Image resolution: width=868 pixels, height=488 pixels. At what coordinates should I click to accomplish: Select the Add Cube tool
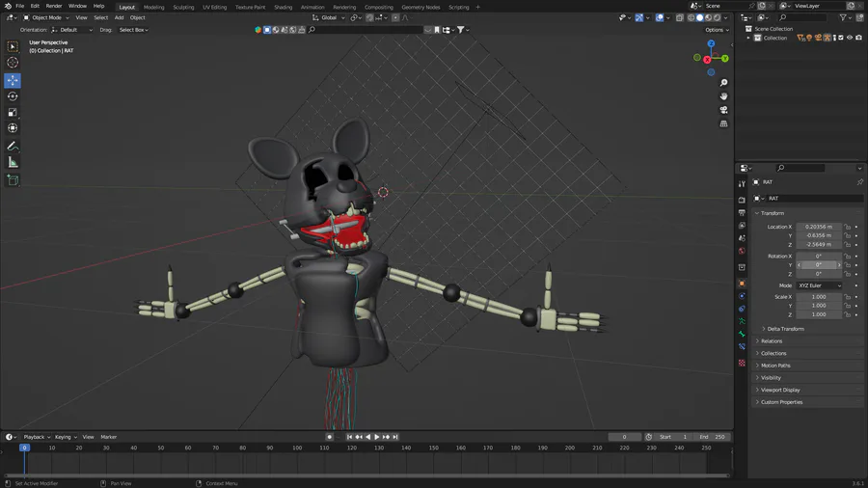click(x=13, y=179)
